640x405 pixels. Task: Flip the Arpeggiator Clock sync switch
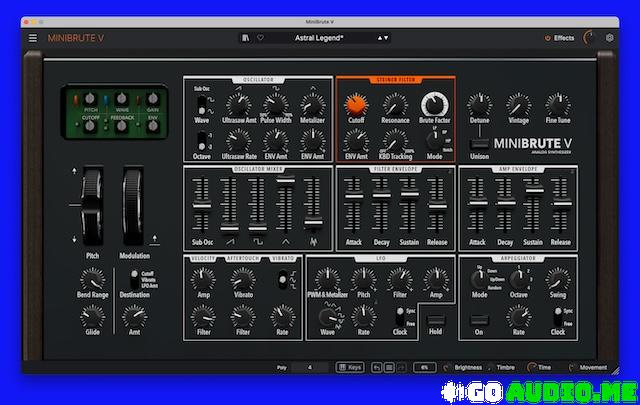pos(558,317)
